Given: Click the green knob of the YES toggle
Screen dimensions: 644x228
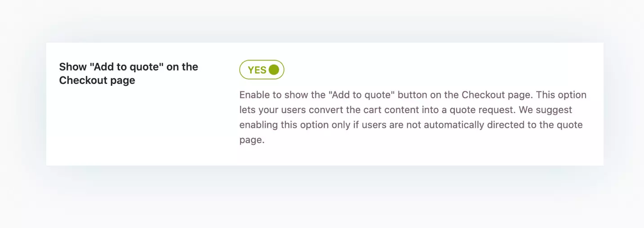Looking at the screenshot, I should (x=274, y=70).
